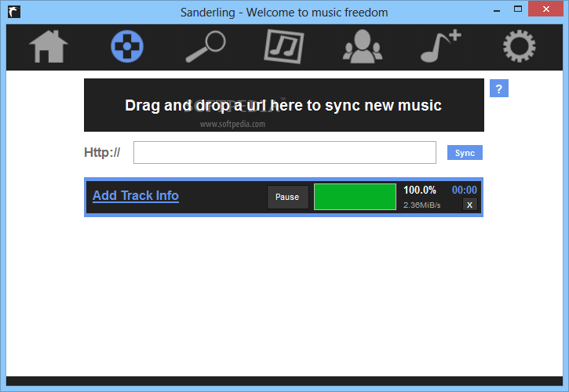Open the music library album icon

[x=284, y=46]
